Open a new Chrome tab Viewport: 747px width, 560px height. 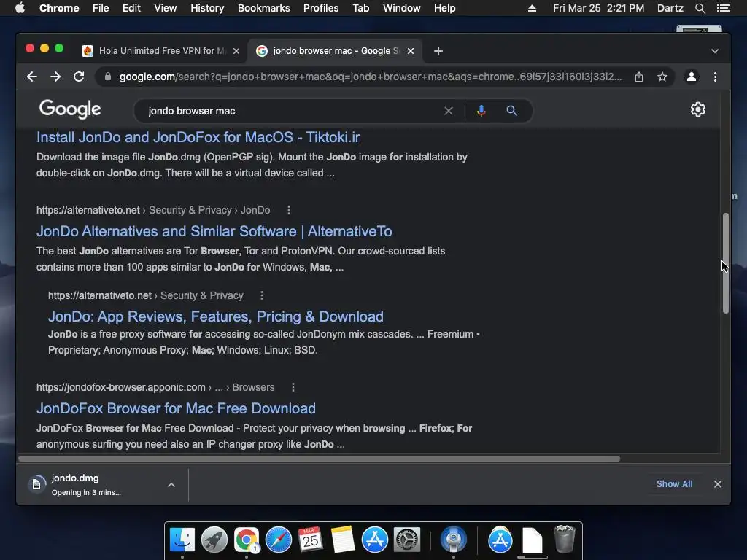pyautogui.click(x=438, y=51)
